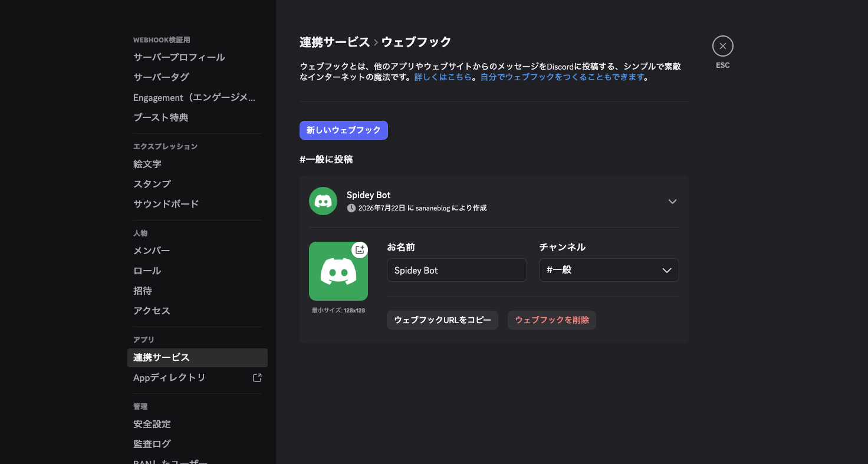The image size is (868, 464).
Task: Go back via 連携サービス breadcrumb
Action: [335, 42]
